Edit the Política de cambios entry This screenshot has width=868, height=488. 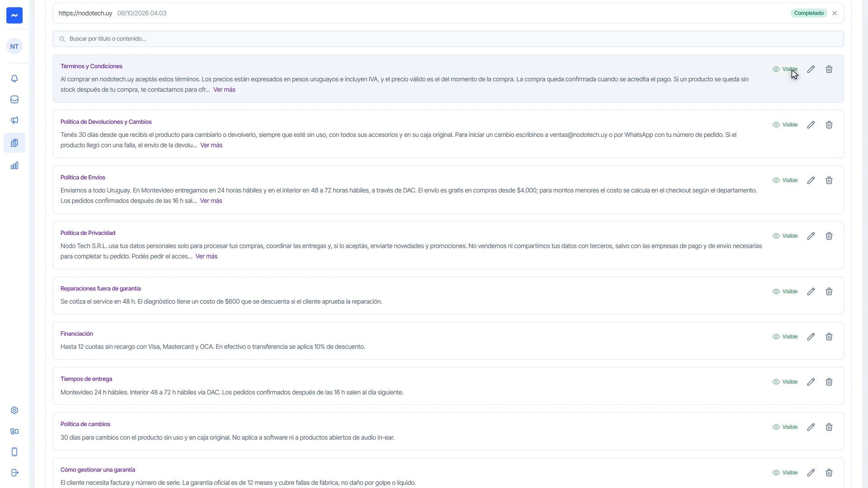click(x=811, y=427)
